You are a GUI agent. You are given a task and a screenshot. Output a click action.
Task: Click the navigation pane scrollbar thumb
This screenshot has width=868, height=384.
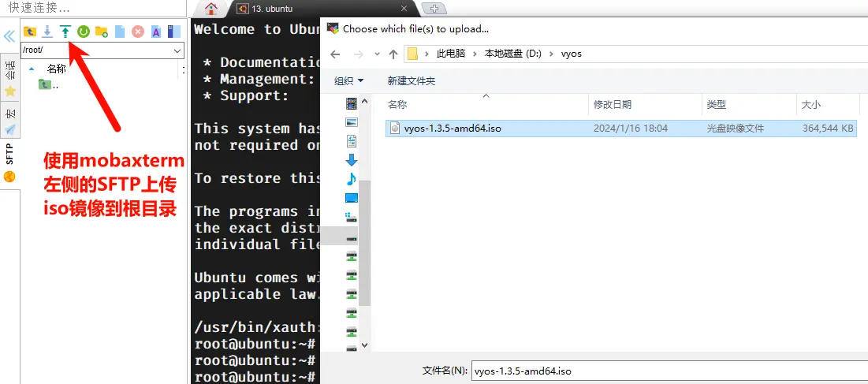click(364, 244)
